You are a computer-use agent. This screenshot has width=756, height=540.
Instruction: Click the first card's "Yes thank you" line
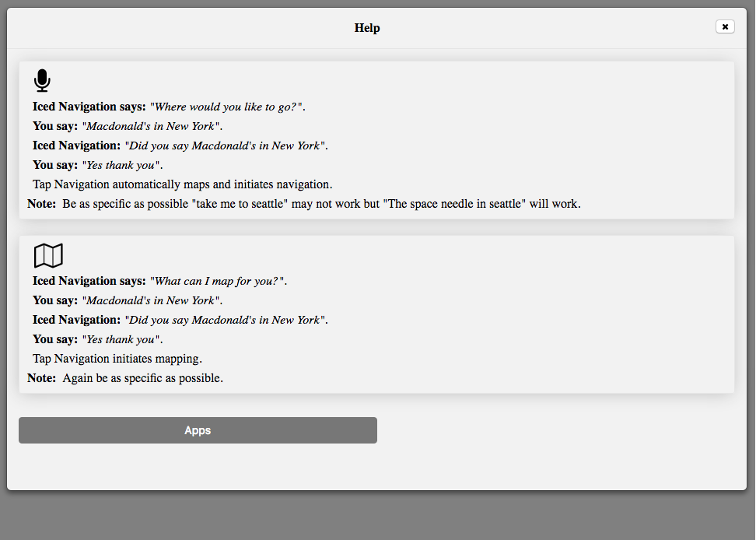pyautogui.click(x=98, y=165)
